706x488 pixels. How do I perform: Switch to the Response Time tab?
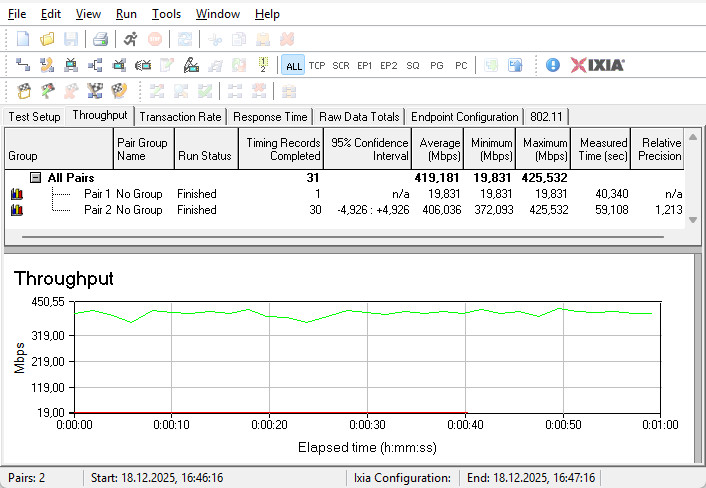click(270, 117)
